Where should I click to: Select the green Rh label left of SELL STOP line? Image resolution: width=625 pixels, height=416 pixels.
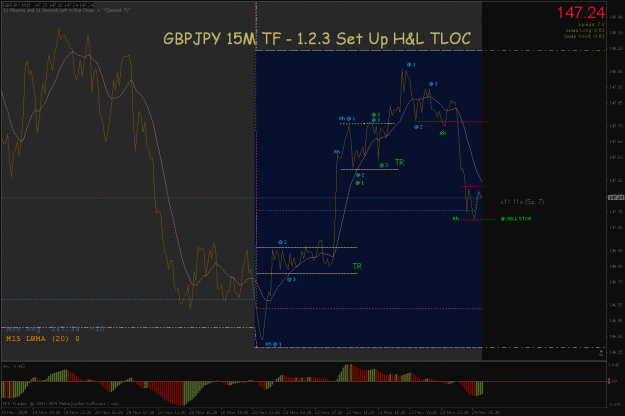coord(456,219)
